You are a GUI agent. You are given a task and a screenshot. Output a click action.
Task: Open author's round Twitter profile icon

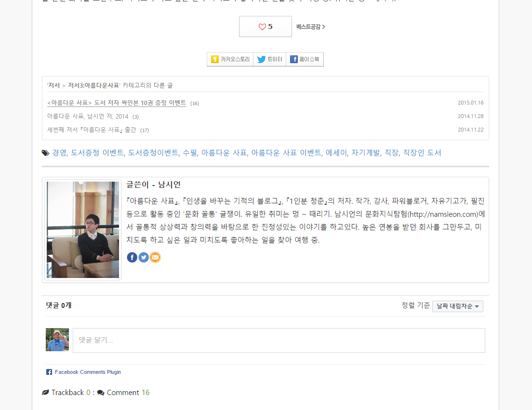pos(144,257)
